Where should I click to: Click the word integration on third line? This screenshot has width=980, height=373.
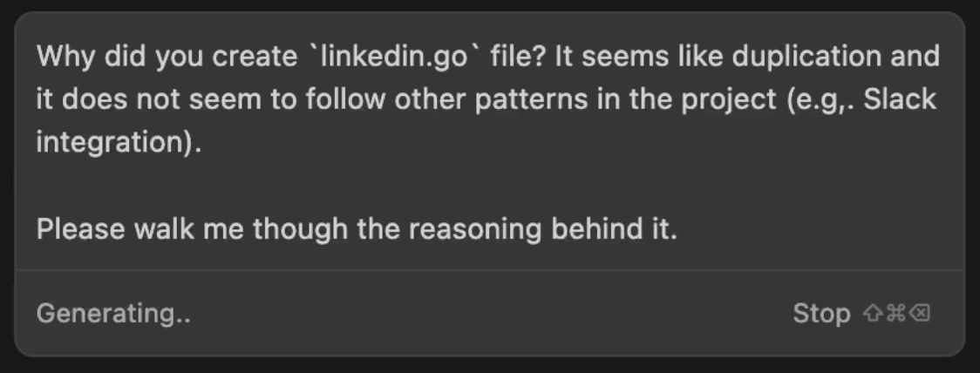(x=112, y=144)
